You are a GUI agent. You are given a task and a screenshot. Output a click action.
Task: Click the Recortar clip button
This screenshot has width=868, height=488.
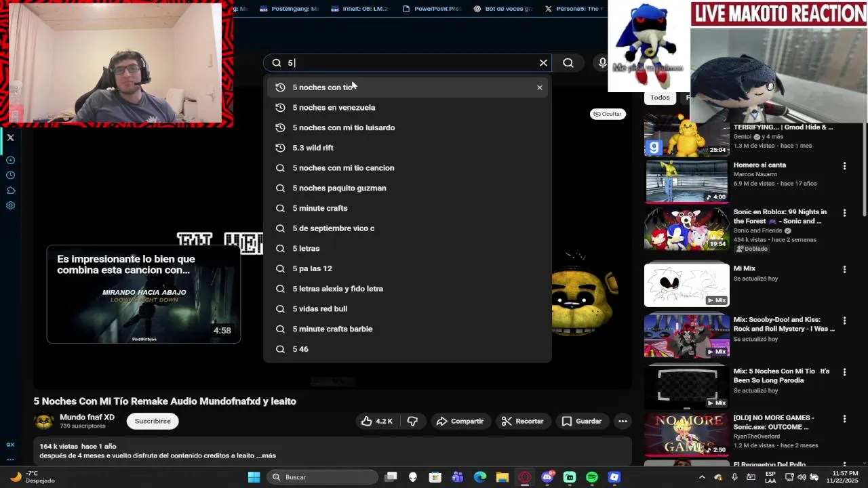(522, 421)
